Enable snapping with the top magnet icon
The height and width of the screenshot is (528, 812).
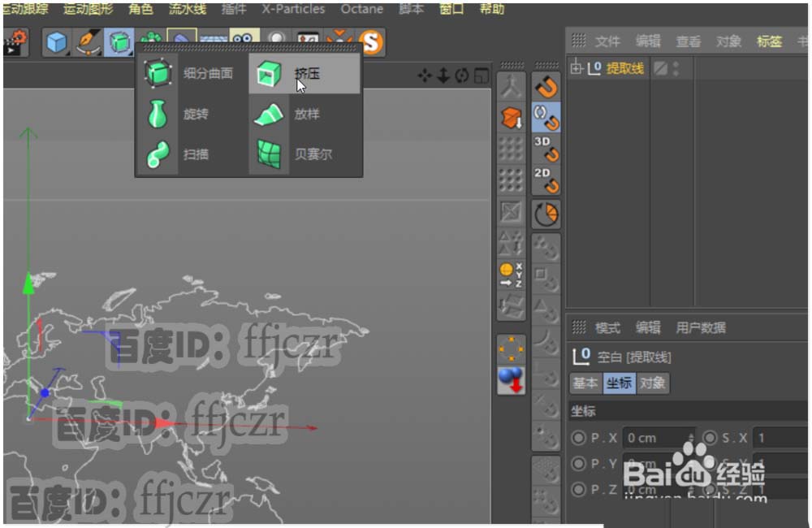tap(546, 87)
